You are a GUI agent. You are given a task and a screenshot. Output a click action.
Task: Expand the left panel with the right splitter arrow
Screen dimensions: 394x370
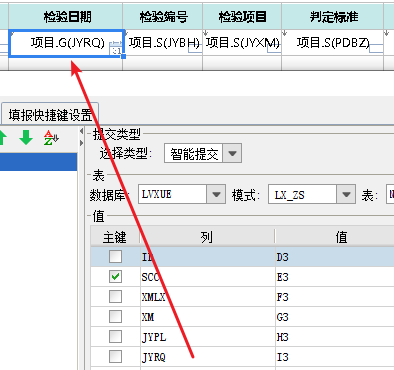click(x=81, y=143)
